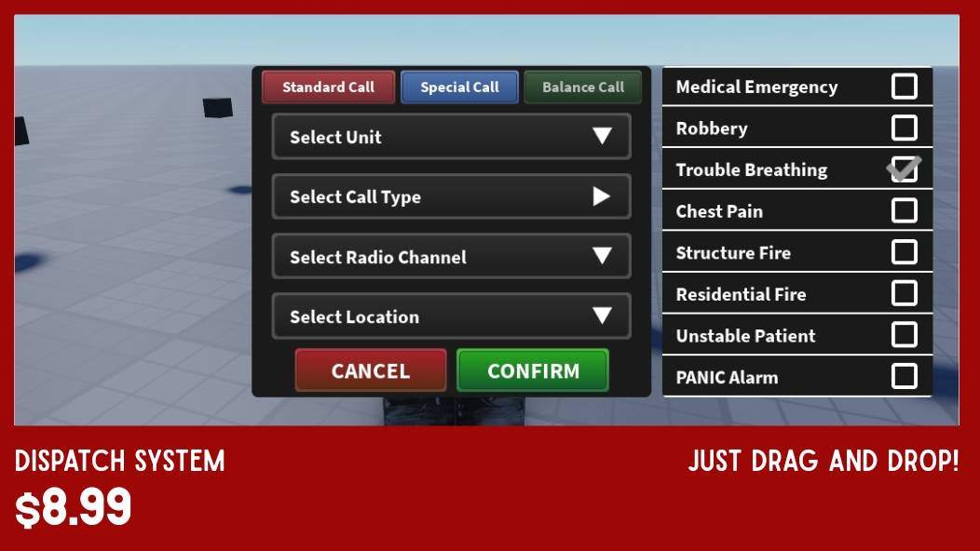The height and width of the screenshot is (551, 980).
Task: Open the Select Radio Channel dropdown
Action: [451, 257]
